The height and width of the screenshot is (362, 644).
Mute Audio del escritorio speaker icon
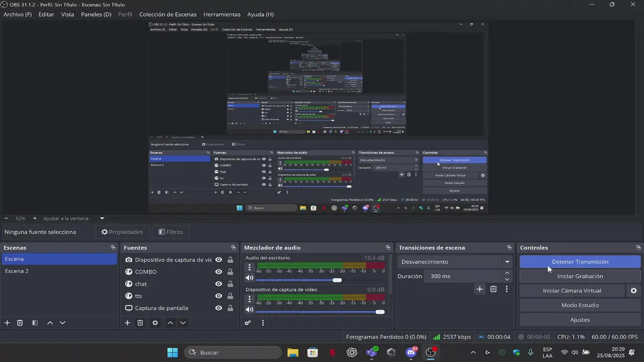pyautogui.click(x=250, y=278)
